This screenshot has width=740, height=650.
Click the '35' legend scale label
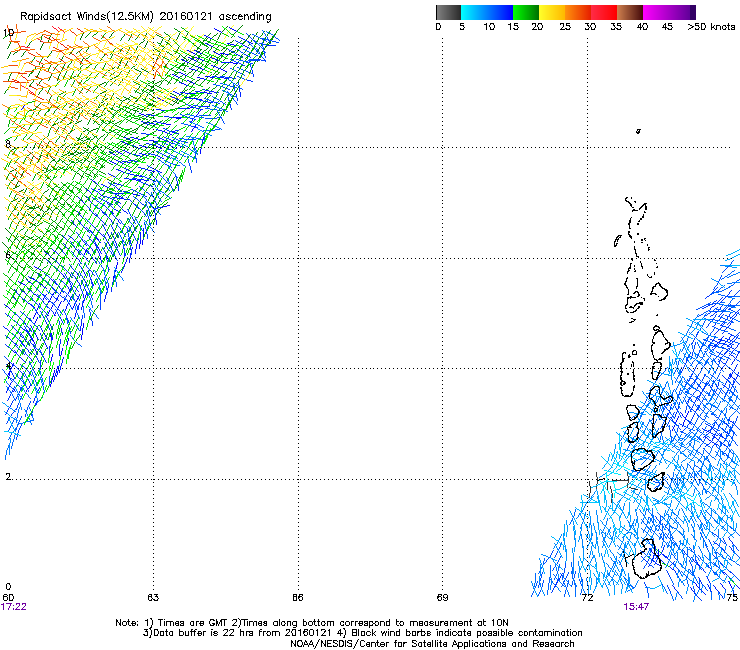616,27
